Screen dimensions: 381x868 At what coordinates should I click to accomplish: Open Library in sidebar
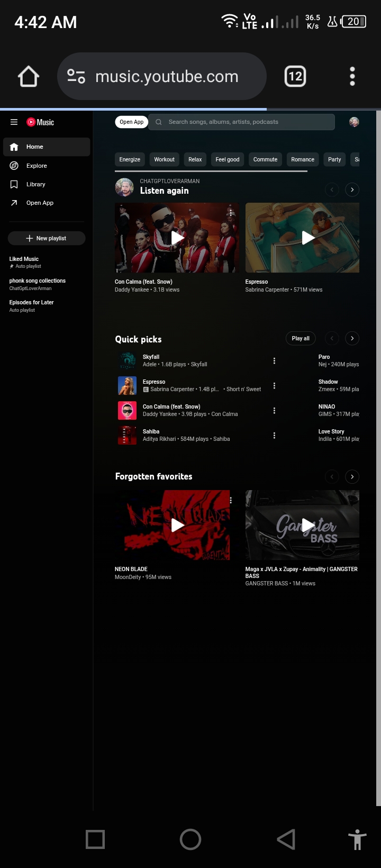click(x=47, y=184)
